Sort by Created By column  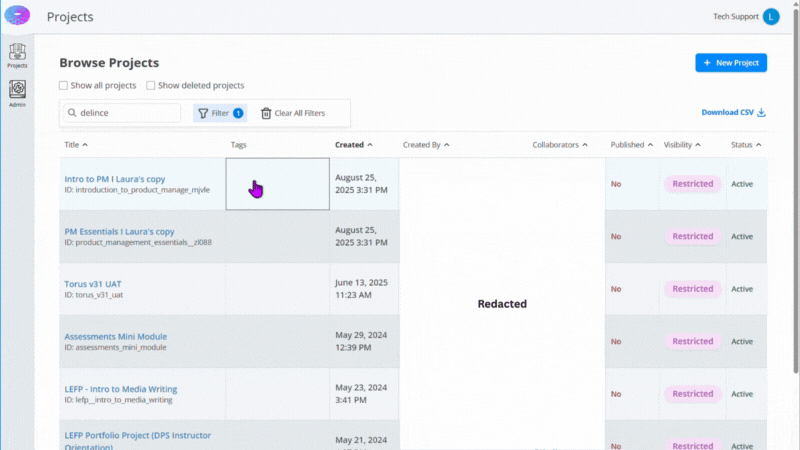coord(426,145)
